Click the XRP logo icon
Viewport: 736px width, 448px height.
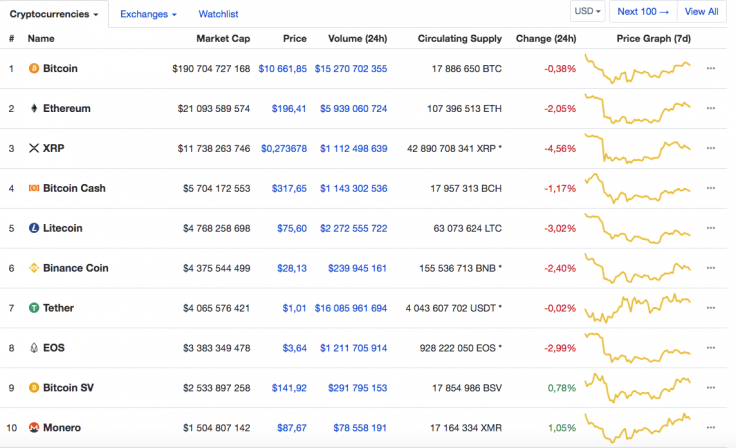tap(34, 148)
